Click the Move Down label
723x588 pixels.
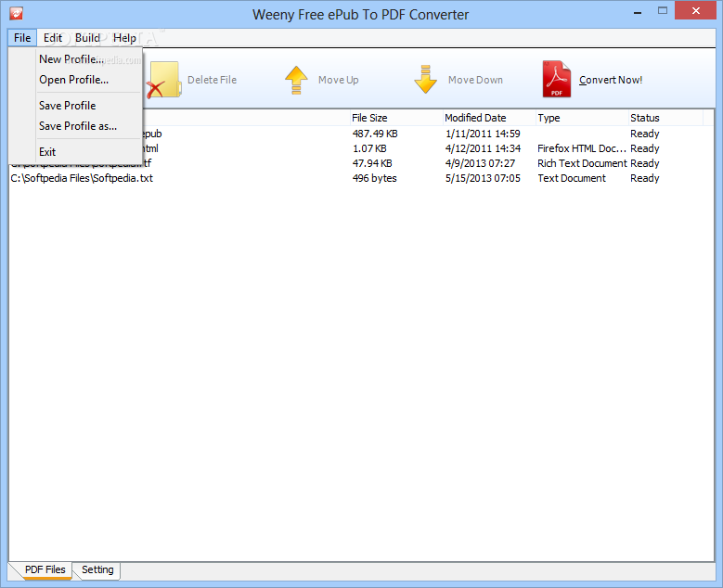(475, 80)
